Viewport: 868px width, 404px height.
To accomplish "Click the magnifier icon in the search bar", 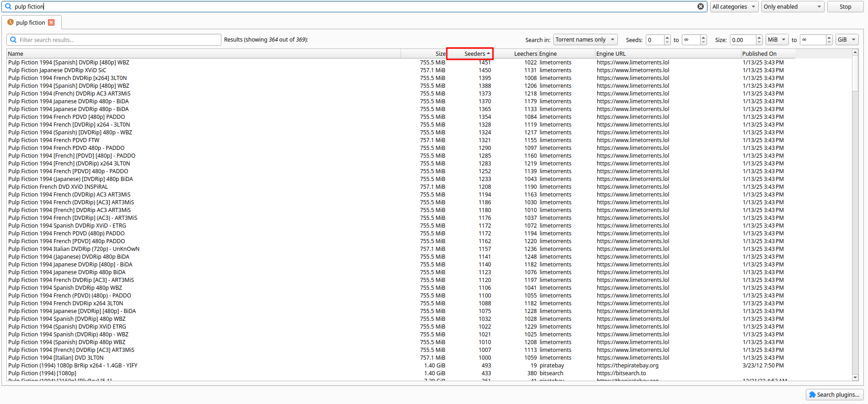I will 8,6.
